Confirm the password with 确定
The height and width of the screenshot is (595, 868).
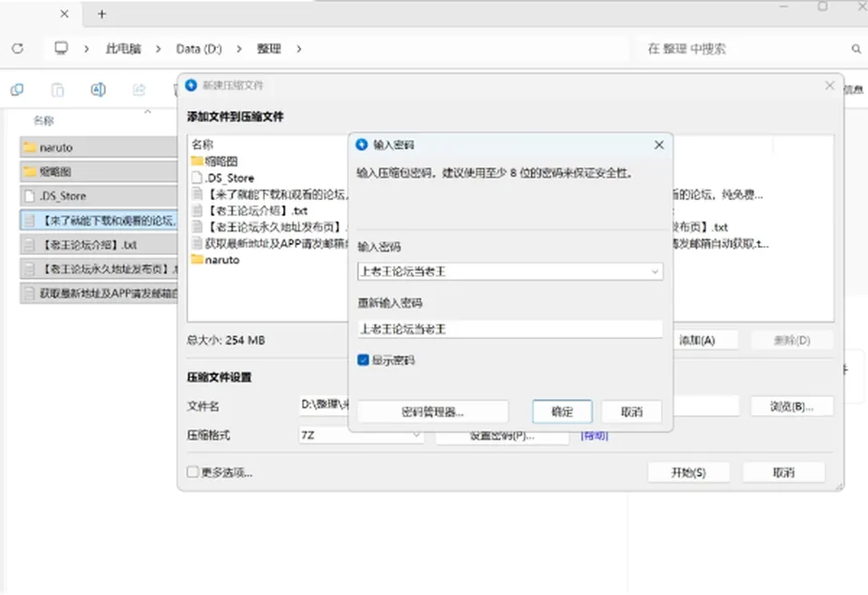coord(562,411)
